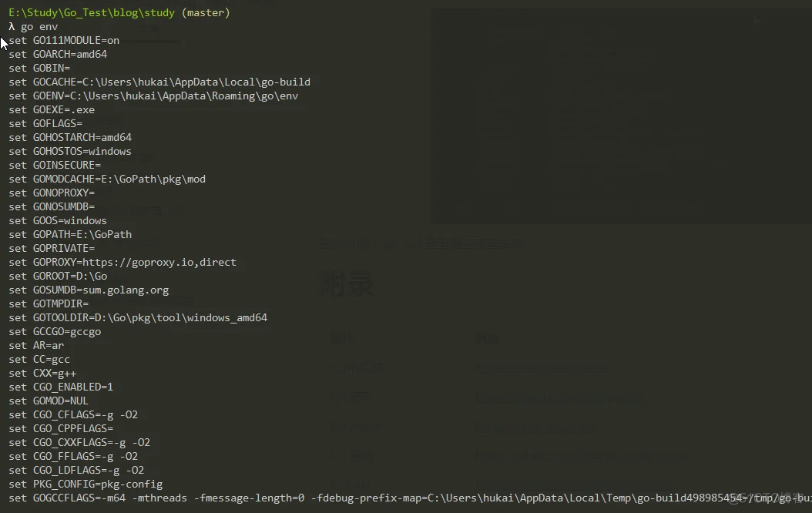Screen dimensions: 812x513
Task: Click the line set GONOSUMDB=
Action: point(52,206)
